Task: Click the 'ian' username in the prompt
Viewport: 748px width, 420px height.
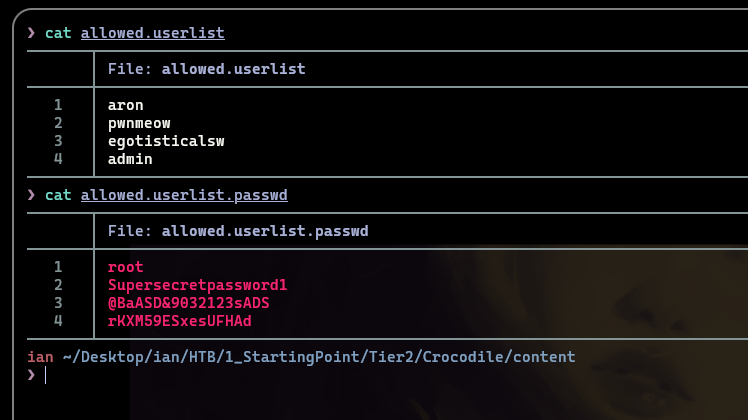Action: (x=41, y=357)
